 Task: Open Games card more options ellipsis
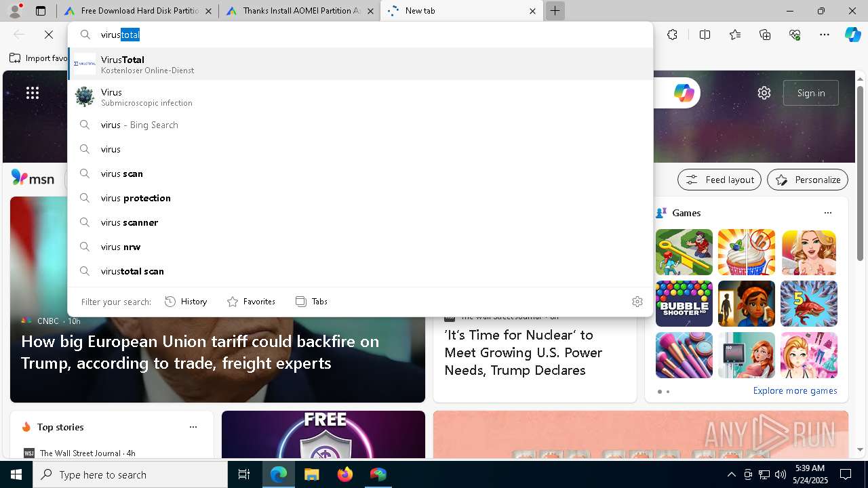point(827,213)
